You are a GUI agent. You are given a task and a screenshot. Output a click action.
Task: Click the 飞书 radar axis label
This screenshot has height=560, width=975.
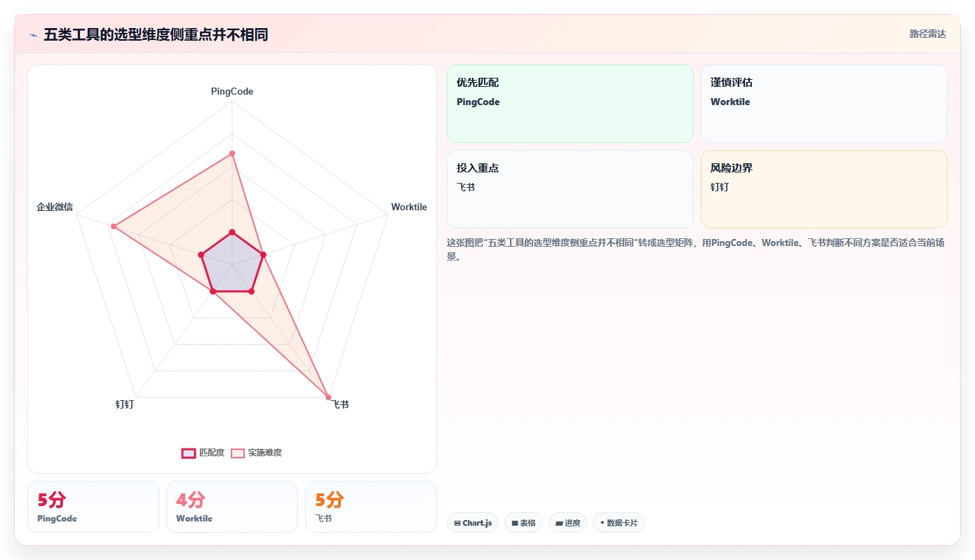pos(340,404)
